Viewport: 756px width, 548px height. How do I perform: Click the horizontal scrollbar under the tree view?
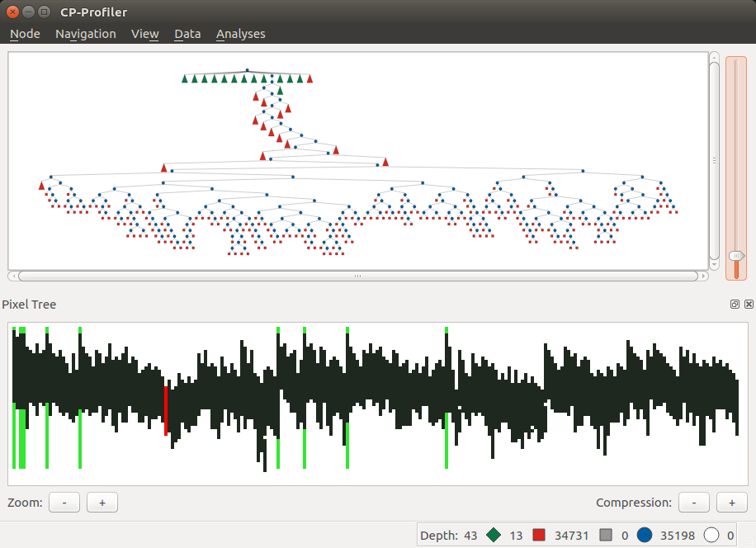(357, 275)
